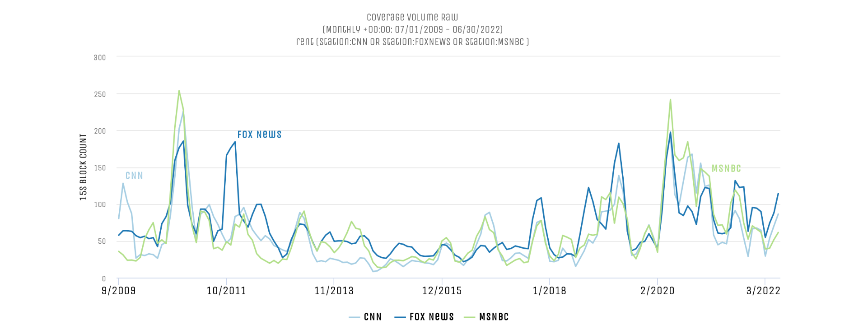Viewport: 868px width, 334px height.
Task: Click the station query subtitle text
Action: (x=412, y=42)
